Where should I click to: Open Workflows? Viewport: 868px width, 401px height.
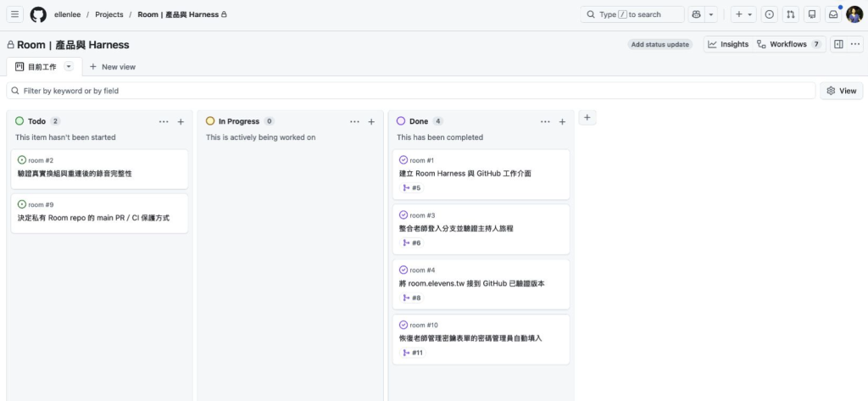(789, 44)
